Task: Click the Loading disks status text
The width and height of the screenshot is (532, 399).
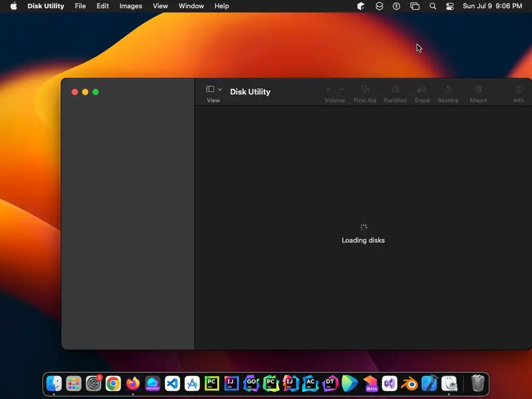Action: point(363,240)
